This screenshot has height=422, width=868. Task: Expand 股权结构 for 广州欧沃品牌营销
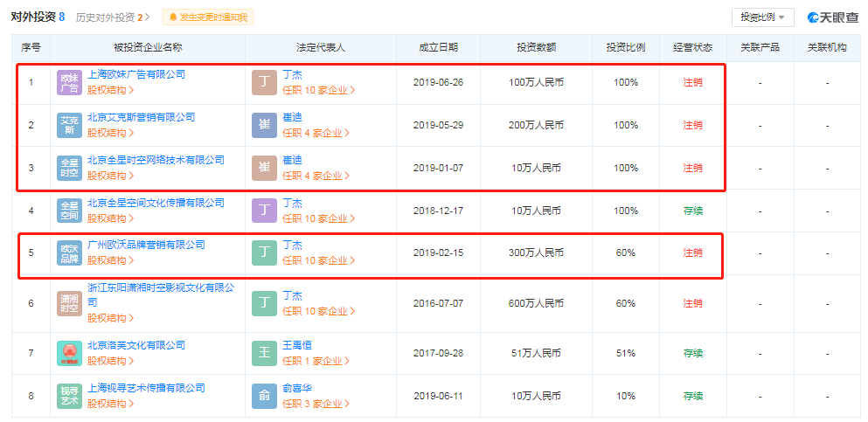tap(111, 260)
